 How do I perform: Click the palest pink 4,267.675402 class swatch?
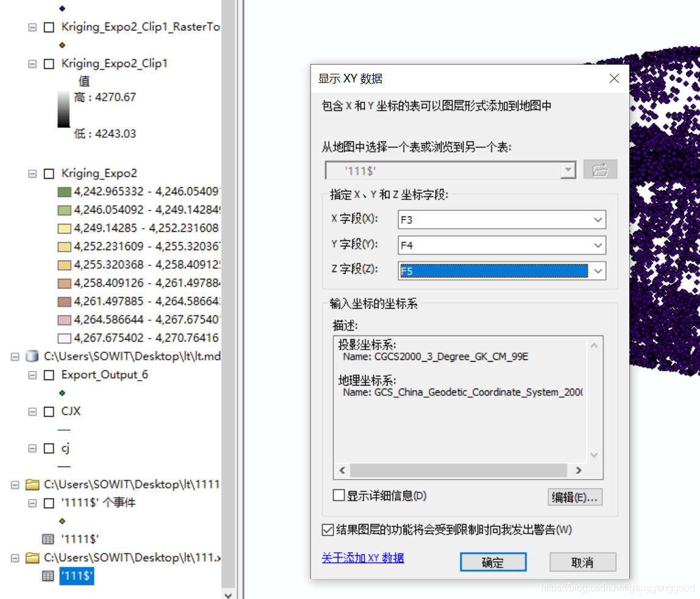pyautogui.click(x=64, y=339)
